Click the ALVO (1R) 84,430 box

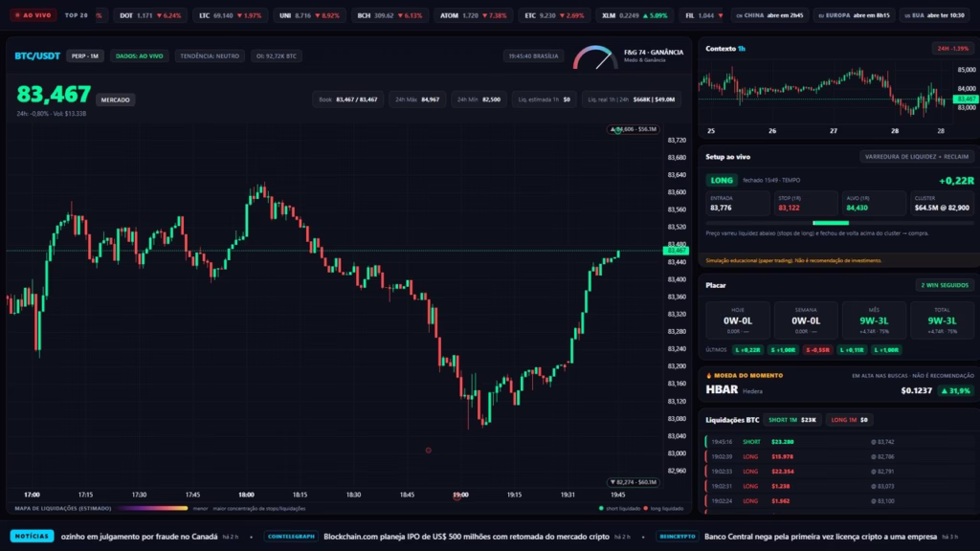coord(874,204)
